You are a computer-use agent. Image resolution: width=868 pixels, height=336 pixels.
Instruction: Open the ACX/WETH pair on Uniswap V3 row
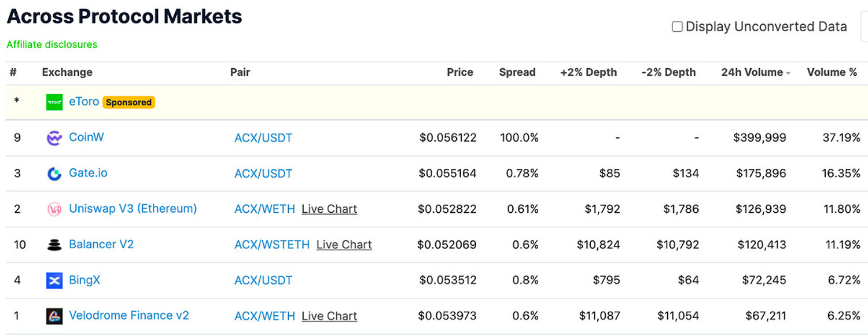point(264,209)
